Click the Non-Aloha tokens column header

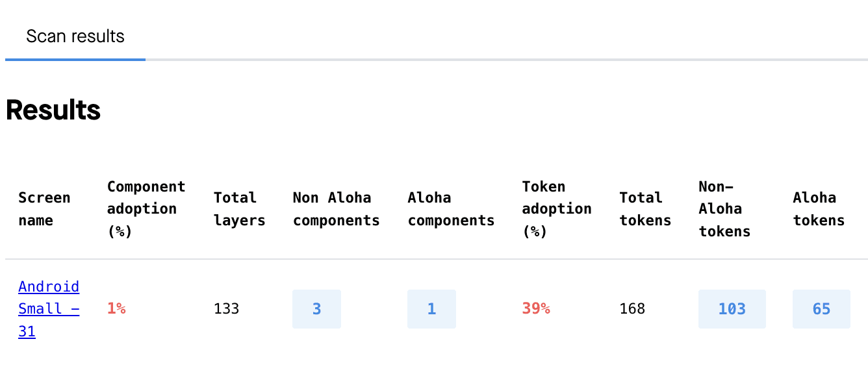[x=724, y=209]
